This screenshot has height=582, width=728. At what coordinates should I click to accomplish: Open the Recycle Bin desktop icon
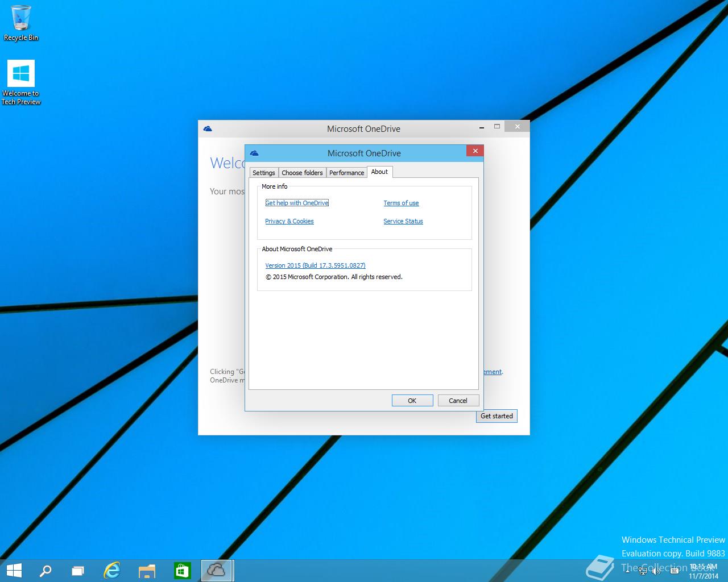pos(21,23)
